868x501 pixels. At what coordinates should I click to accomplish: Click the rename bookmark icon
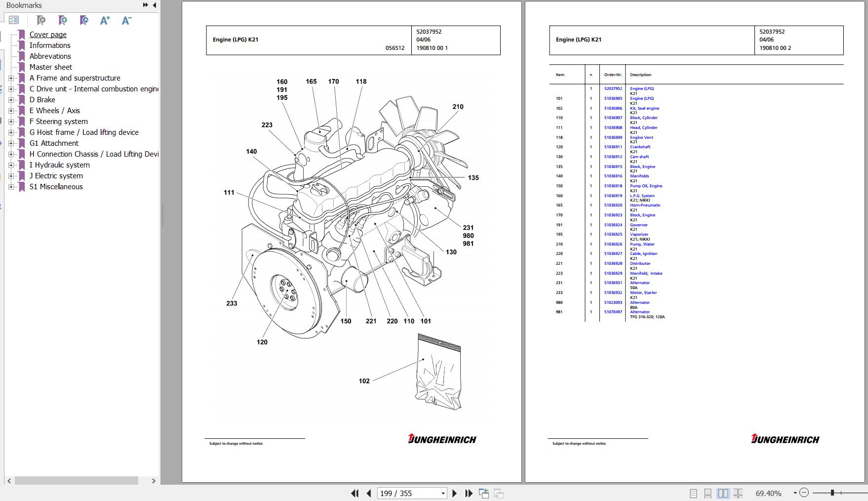coord(84,20)
